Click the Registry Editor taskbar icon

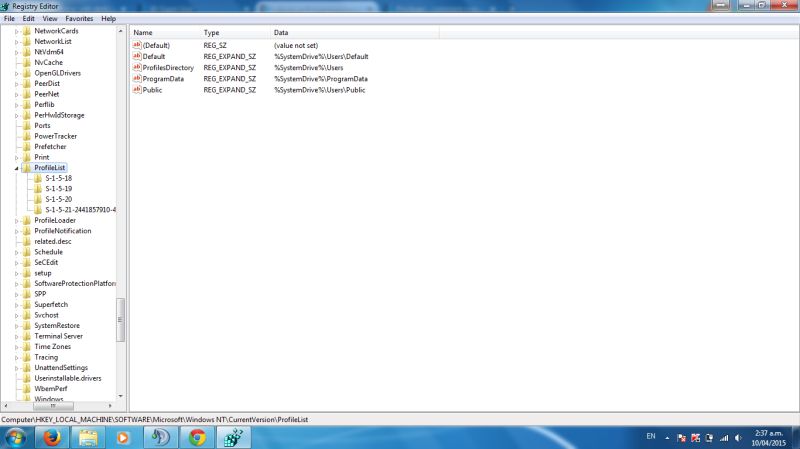[233, 438]
